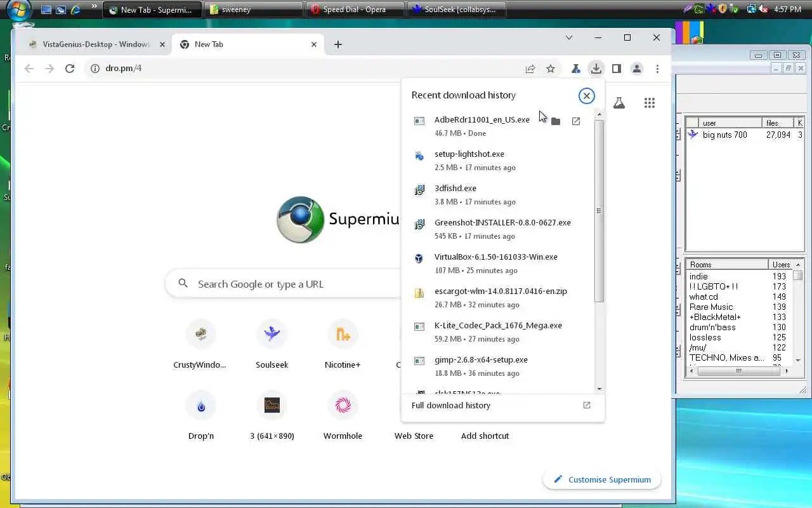Switch to VistaGenius-Desktop tab
Image resolution: width=812 pixels, height=508 pixels.
[95, 44]
